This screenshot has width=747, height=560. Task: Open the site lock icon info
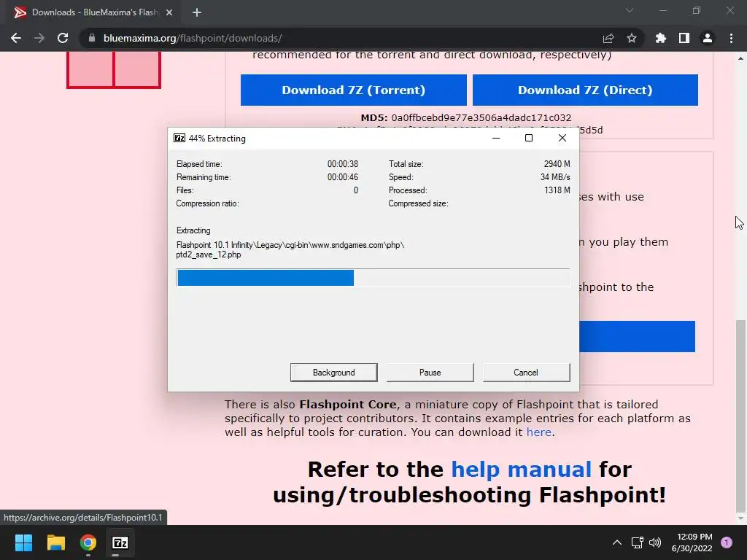tap(92, 38)
